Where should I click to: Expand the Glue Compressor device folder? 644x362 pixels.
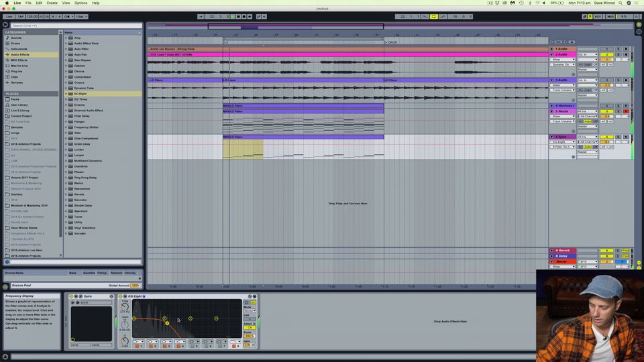pos(66,138)
